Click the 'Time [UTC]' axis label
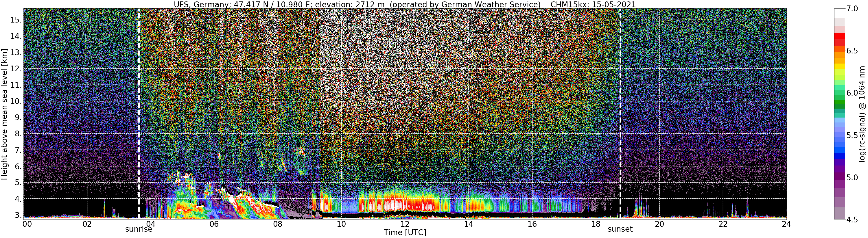Image resolution: width=868 pixels, height=238 pixels. (405, 233)
